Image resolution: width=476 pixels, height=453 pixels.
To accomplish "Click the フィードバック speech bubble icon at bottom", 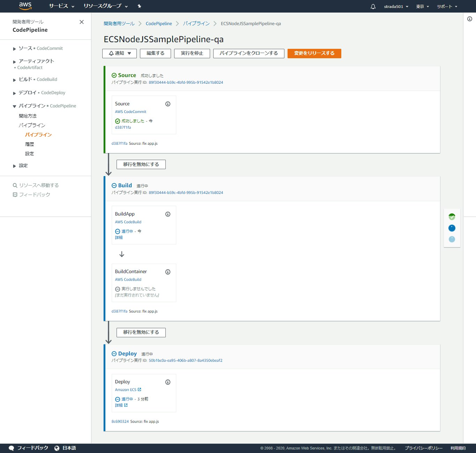I will (x=12, y=448).
